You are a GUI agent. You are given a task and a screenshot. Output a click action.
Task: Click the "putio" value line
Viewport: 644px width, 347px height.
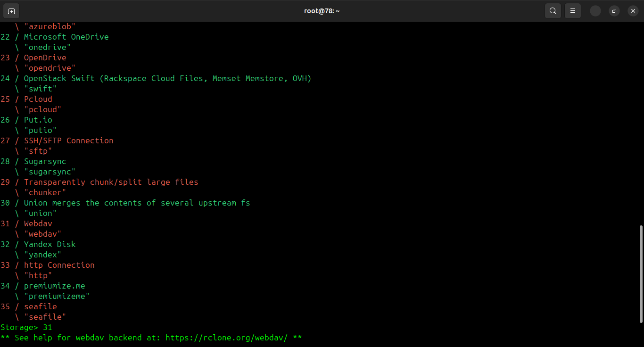(36, 130)
